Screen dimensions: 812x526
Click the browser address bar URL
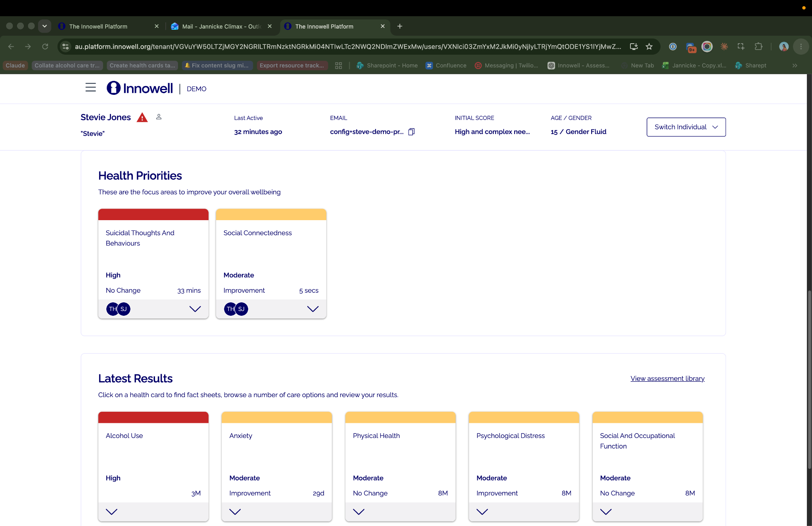(348, 46)
